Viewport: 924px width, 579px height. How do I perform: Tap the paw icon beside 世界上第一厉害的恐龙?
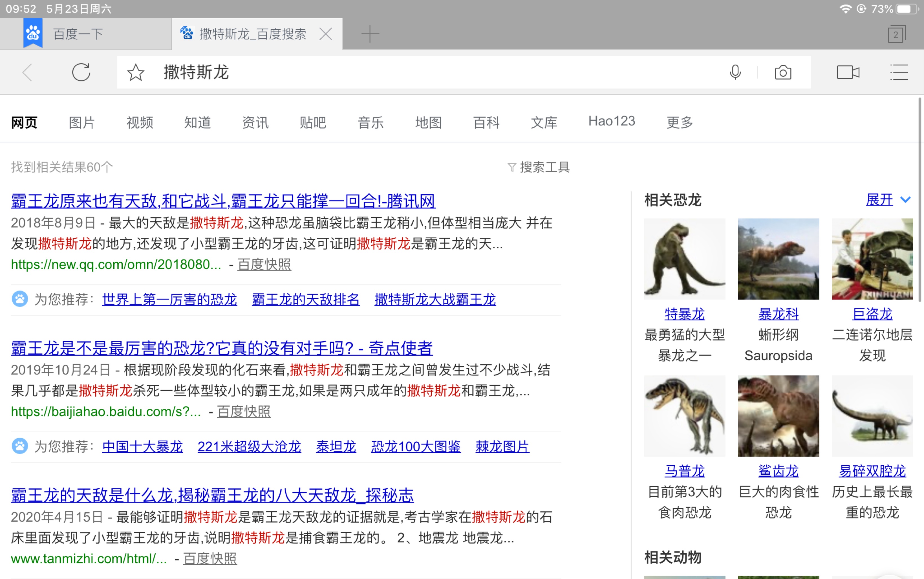tap(19, 299)
